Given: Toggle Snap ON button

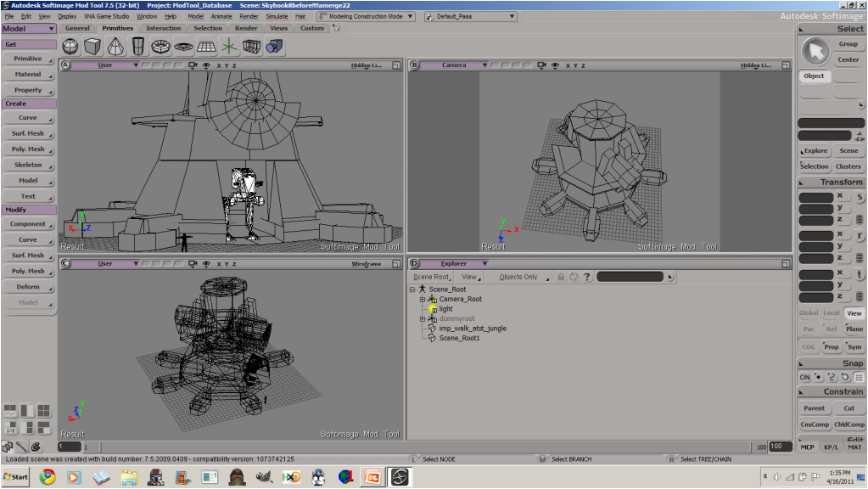Looking at the screenshot, I should click(x=804, y=377).
